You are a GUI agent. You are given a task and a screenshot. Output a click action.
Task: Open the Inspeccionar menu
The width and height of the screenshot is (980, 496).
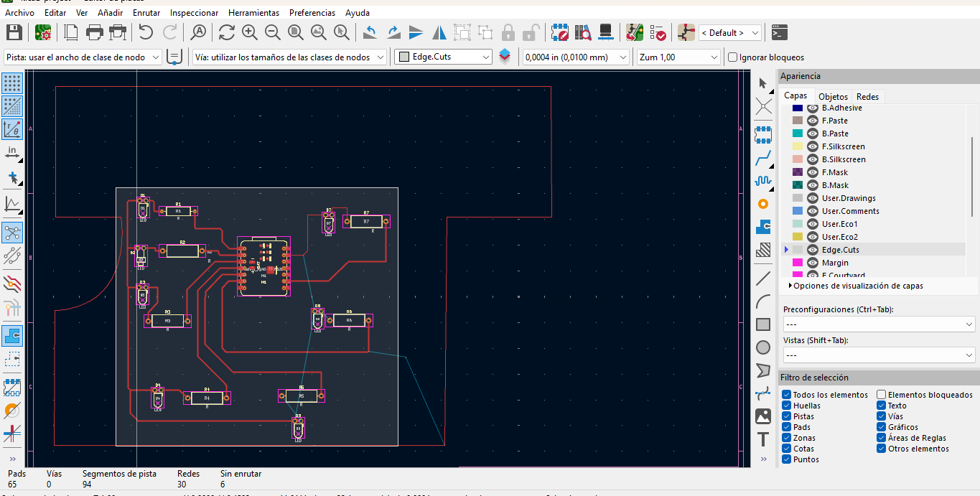(x=194, y=13)
